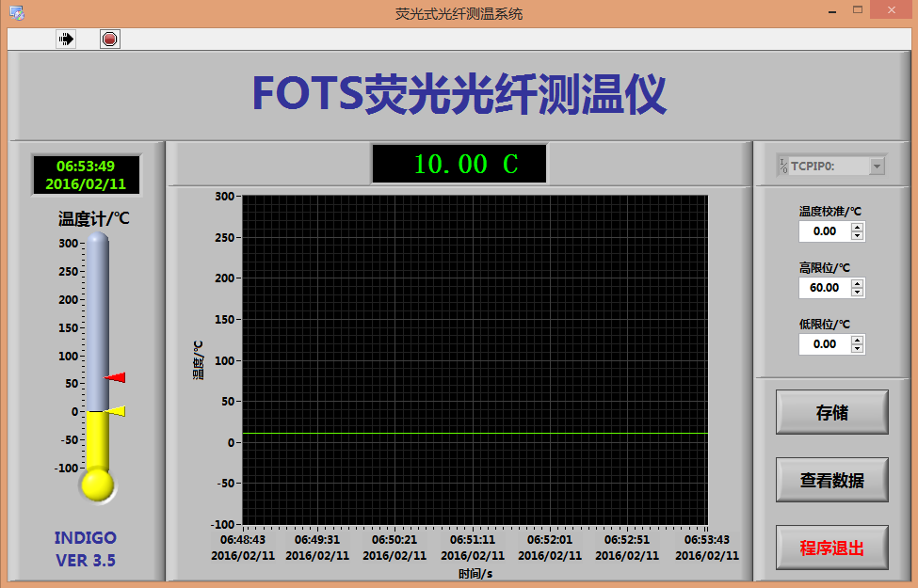Click the FOTS荧光光纤测温仪 heading

(459, 94)
